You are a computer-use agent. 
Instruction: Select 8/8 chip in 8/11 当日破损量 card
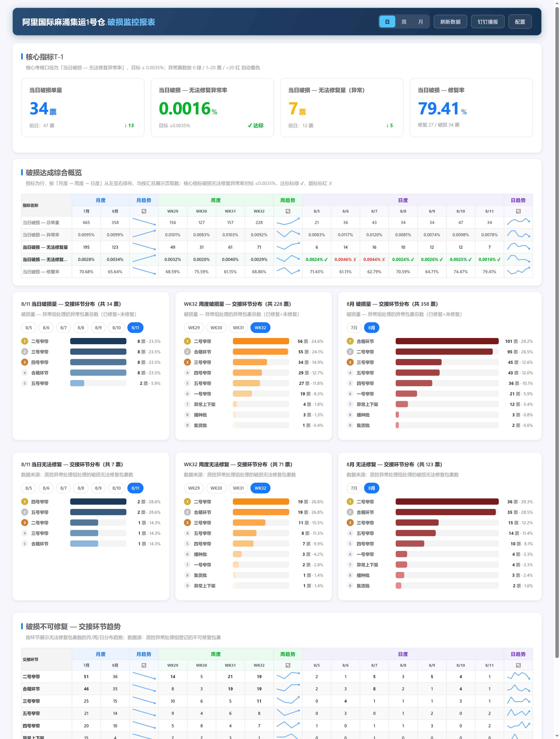81,327
